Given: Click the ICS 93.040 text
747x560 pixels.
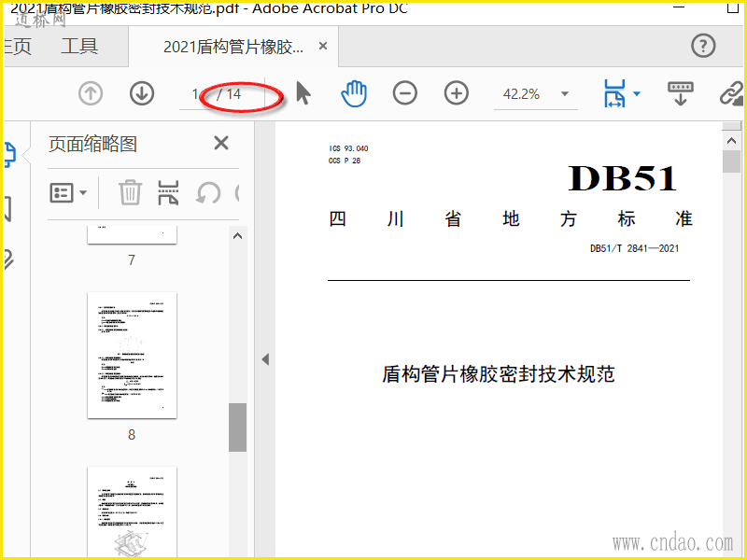Looking at the screenshot, I should (348, 148).
